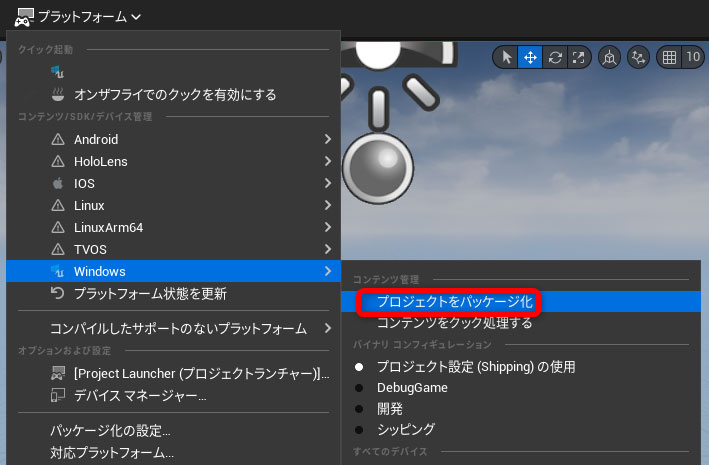This screenshot has height=465, width=709.
Task: Toggle the world/local coordinate space icon
Action: pyautogui.click(x=609, y=57)
